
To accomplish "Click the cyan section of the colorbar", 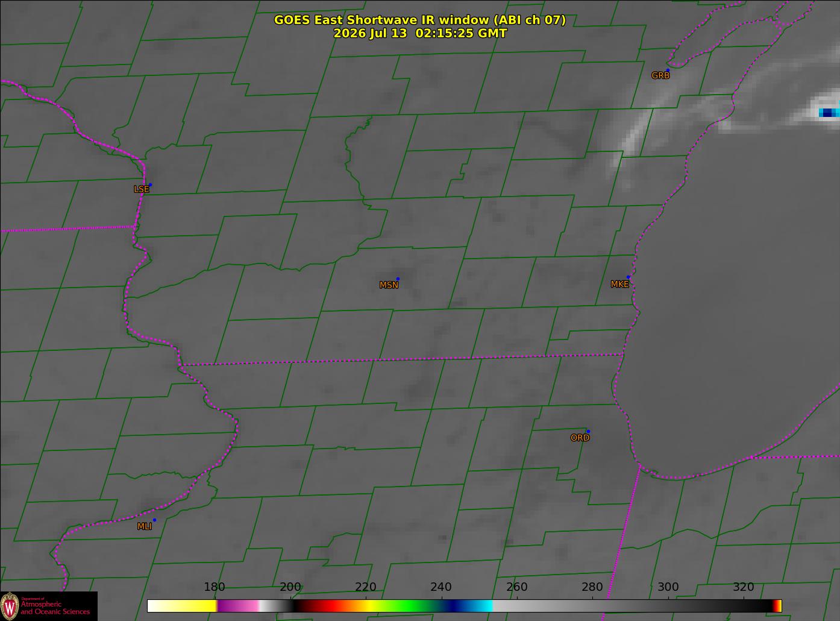I will tap(482, 606).
